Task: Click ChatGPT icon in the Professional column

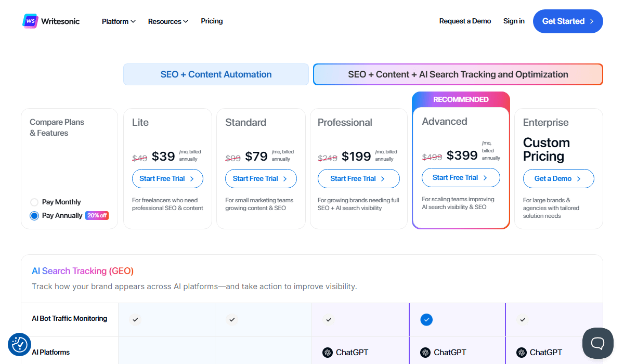Action: pos(328,353)
